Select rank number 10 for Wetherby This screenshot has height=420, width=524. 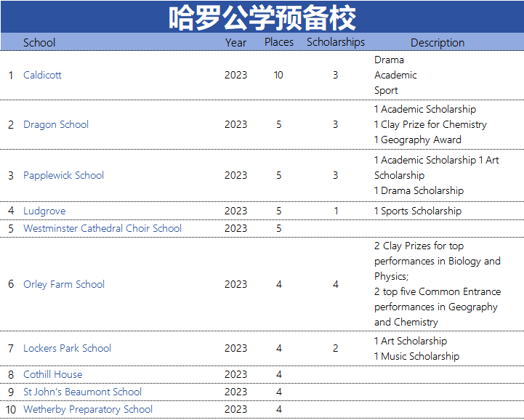[x=11, y=410]
